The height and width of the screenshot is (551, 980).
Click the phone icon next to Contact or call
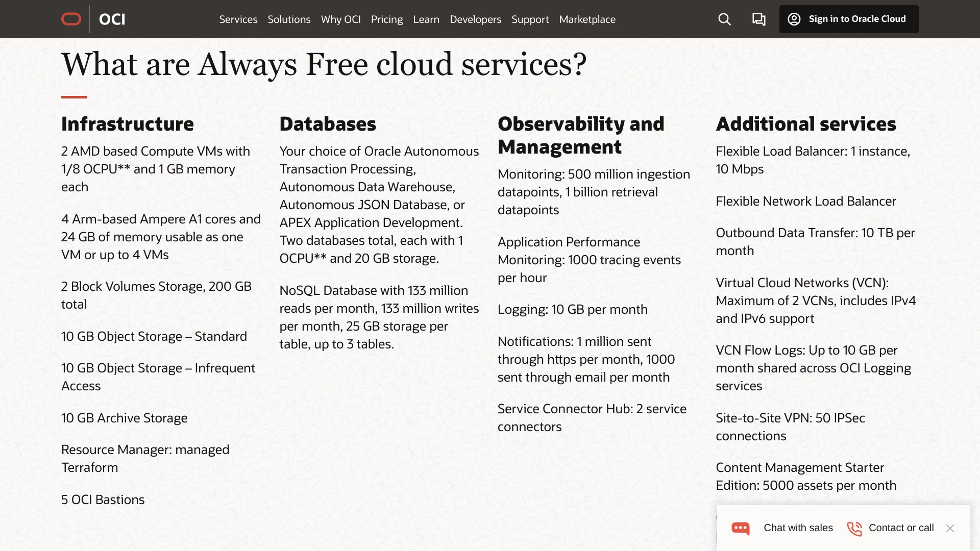[854, 529]
